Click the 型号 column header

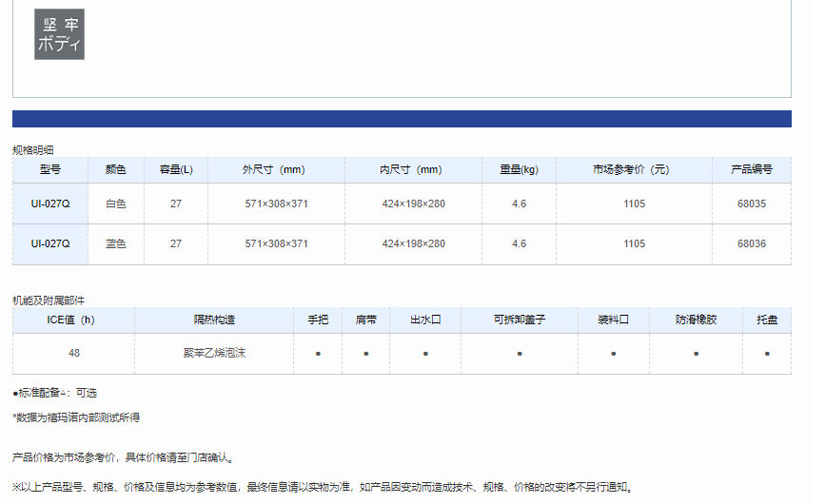pos(50,170)
